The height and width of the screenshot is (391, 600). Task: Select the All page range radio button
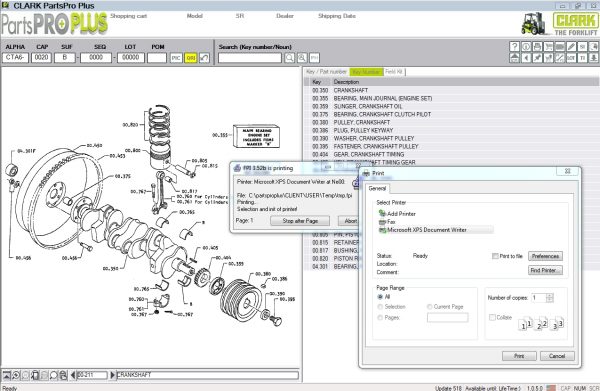(x=380, y=297)
